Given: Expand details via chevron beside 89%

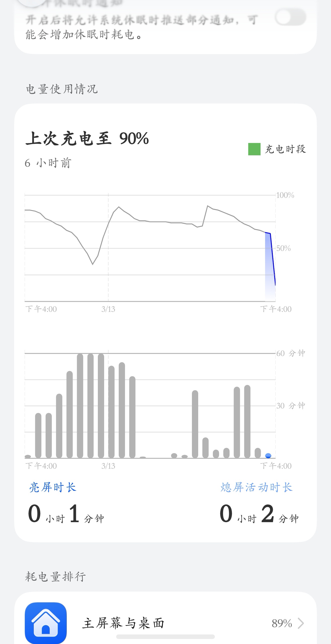Looking at the screenshot, I should pos(301,623).
